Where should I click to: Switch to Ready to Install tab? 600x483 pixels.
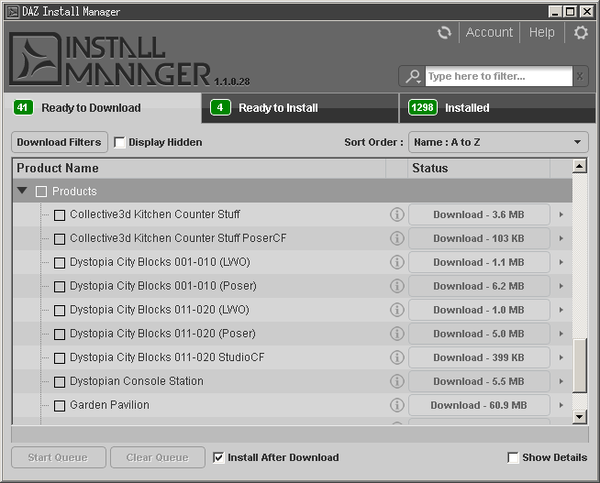(x=300, y=108)
